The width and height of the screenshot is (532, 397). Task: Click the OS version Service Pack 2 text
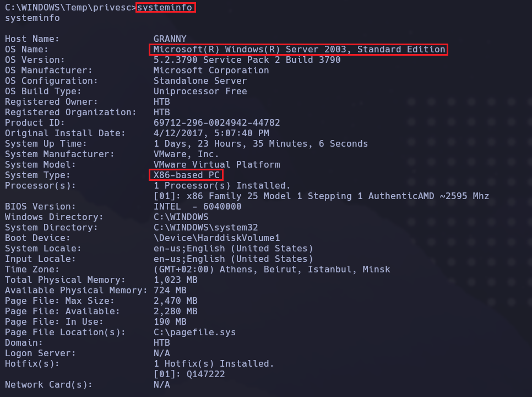247,60
